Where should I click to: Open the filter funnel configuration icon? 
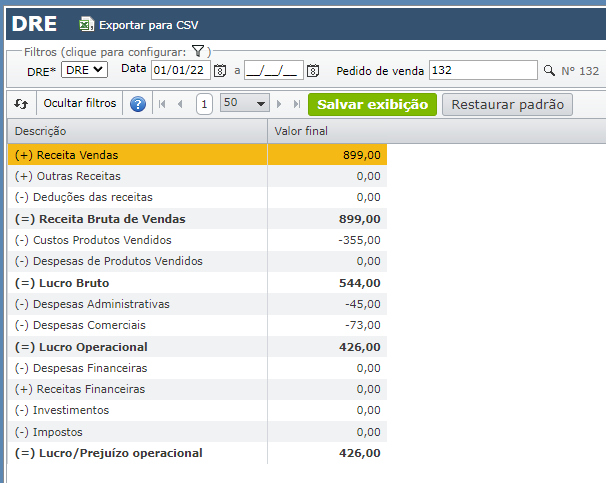pyautogui.click(x=198, y=51)
